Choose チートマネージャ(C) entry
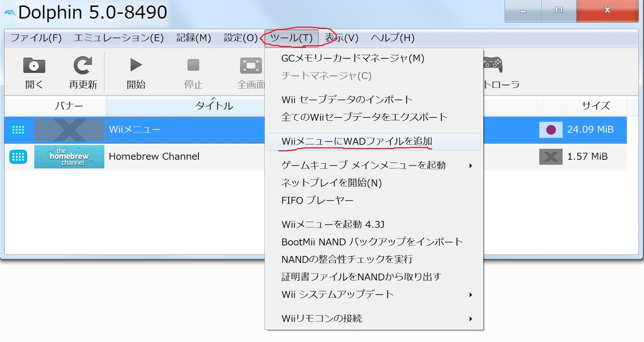This screenshot has width=644, height=342. (x=374, y=76)
